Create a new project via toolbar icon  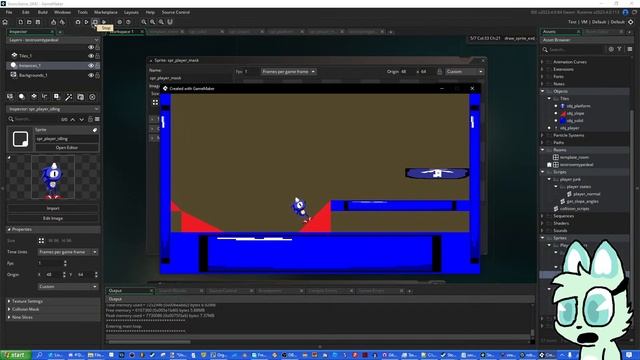[20, 22]
